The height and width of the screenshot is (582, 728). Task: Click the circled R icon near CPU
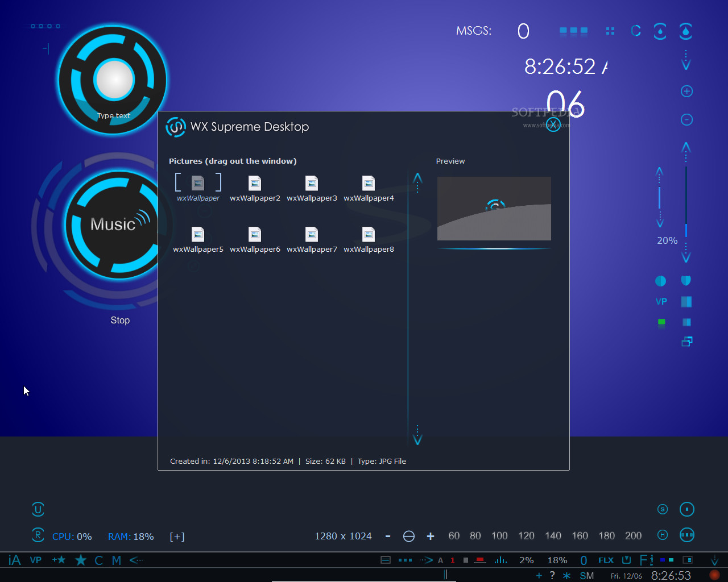pyautogui.click(x=38, y=535)
